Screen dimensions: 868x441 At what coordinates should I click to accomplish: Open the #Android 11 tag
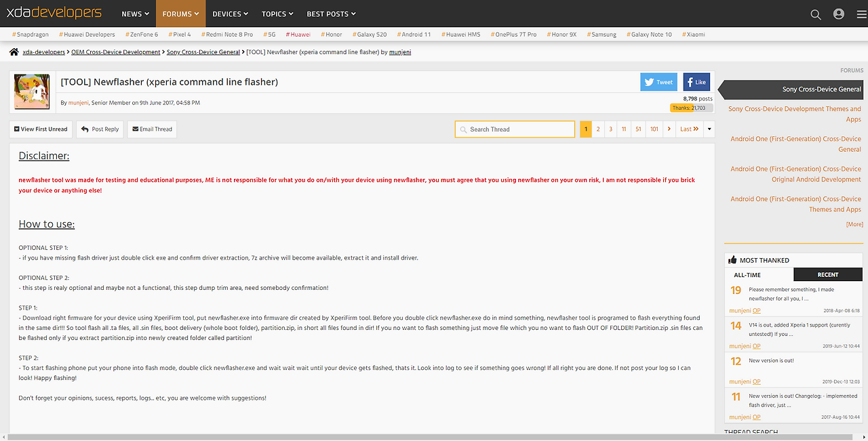tap(414, 35)
